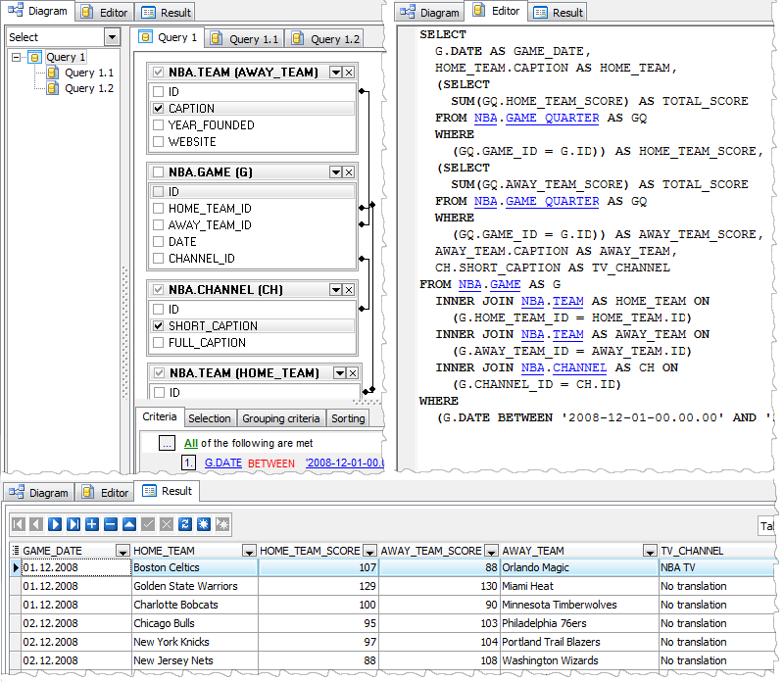Click the G.DATE criteria link
The height and width of the screenshot is (682, 784).
point(223,463)
